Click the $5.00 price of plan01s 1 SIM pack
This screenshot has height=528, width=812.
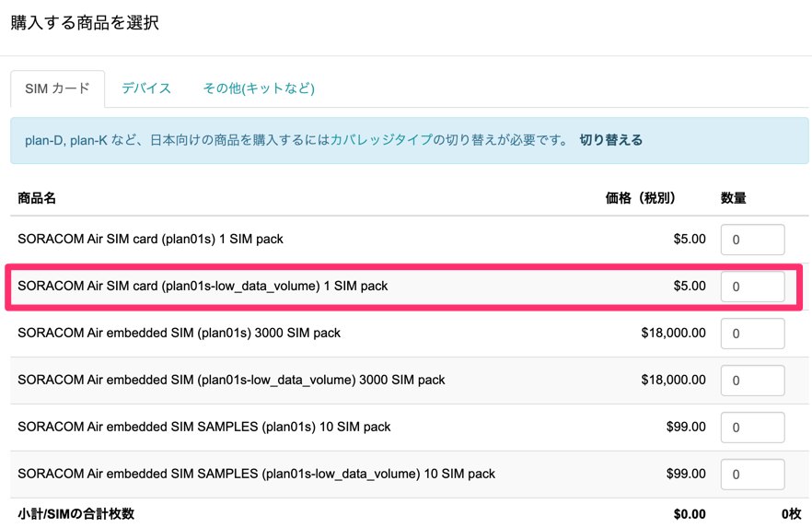(690, 239)
